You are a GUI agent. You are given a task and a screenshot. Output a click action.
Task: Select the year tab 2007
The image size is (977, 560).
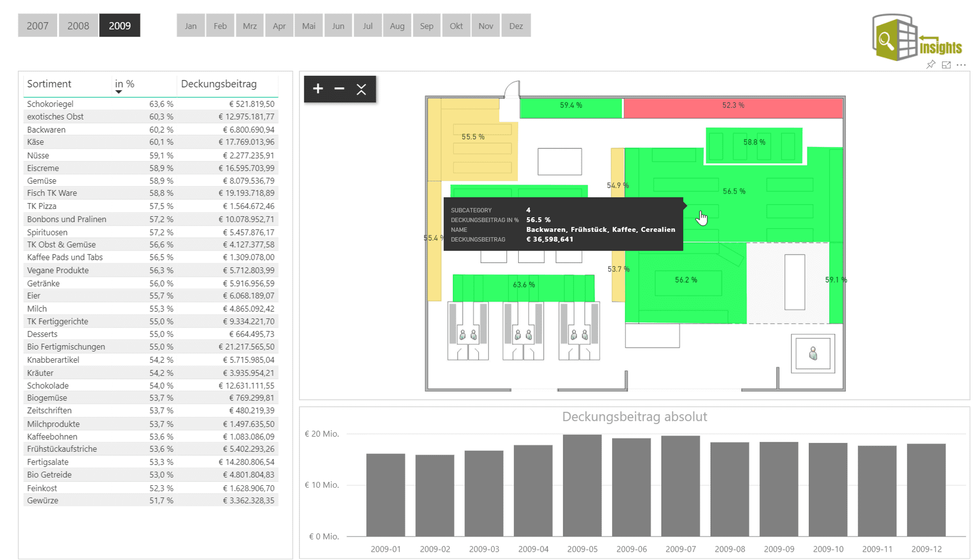tap(38, 25)
